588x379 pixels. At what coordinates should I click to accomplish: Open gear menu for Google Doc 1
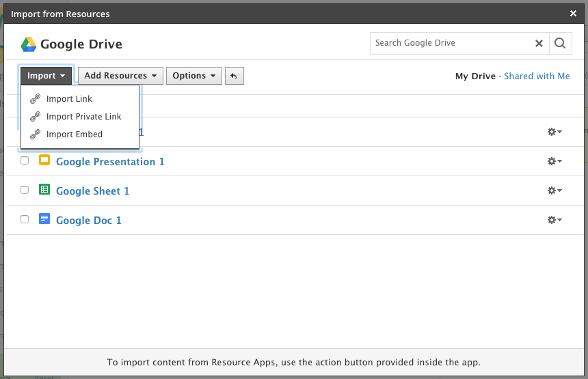click(554, 219)
